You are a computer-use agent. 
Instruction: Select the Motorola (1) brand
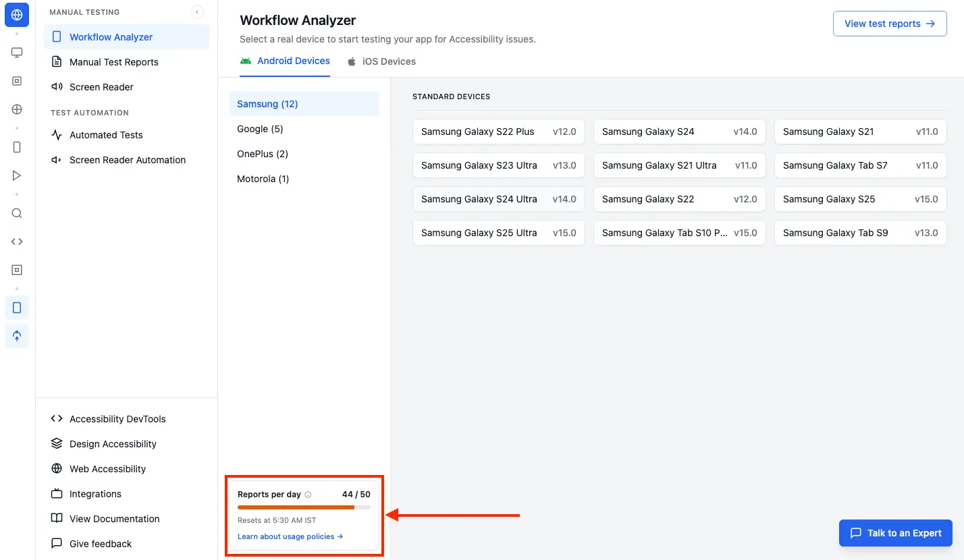pos(304,179)
